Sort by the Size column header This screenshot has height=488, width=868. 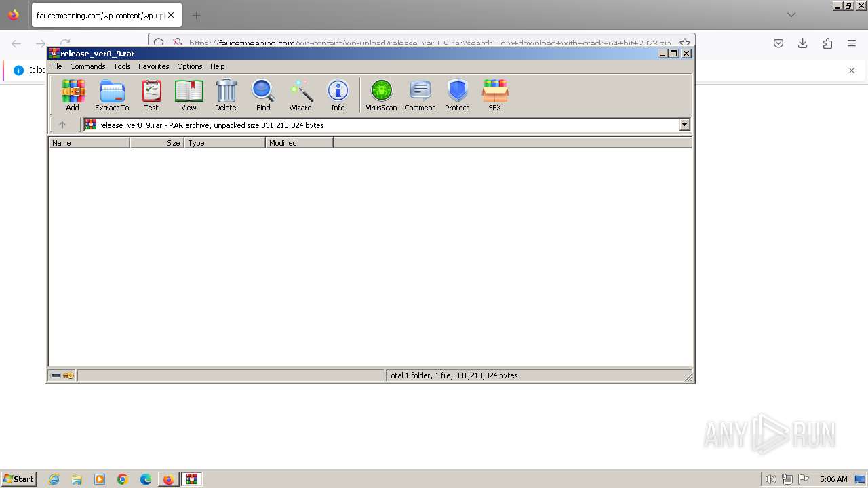157,143
